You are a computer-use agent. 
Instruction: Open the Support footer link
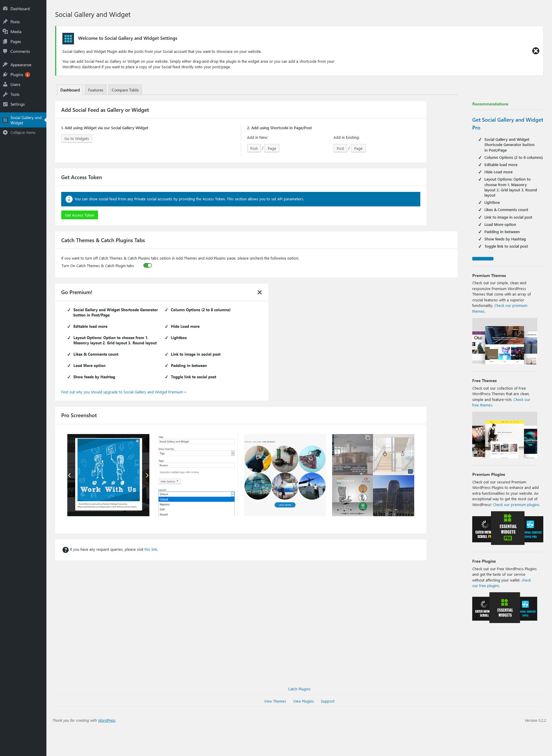pyautogui.click(x=327, y=701)
